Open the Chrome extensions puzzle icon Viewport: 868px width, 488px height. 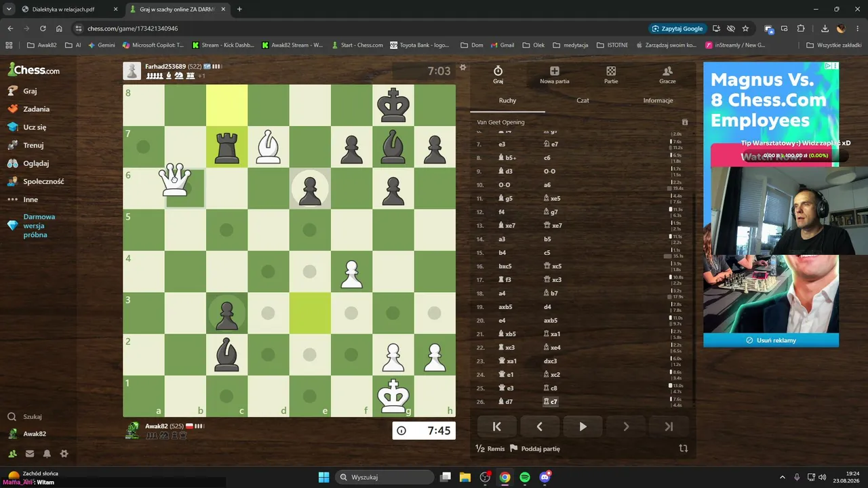coord(801,28)
